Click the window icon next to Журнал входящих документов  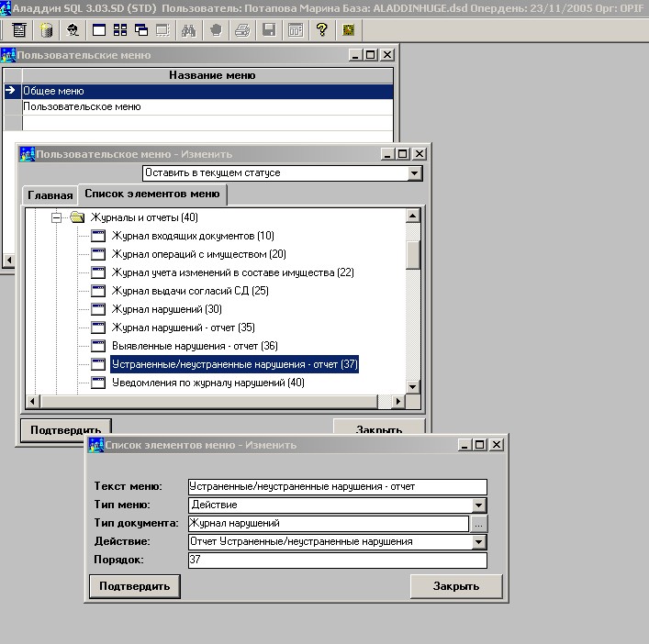(x=98, y=236)
